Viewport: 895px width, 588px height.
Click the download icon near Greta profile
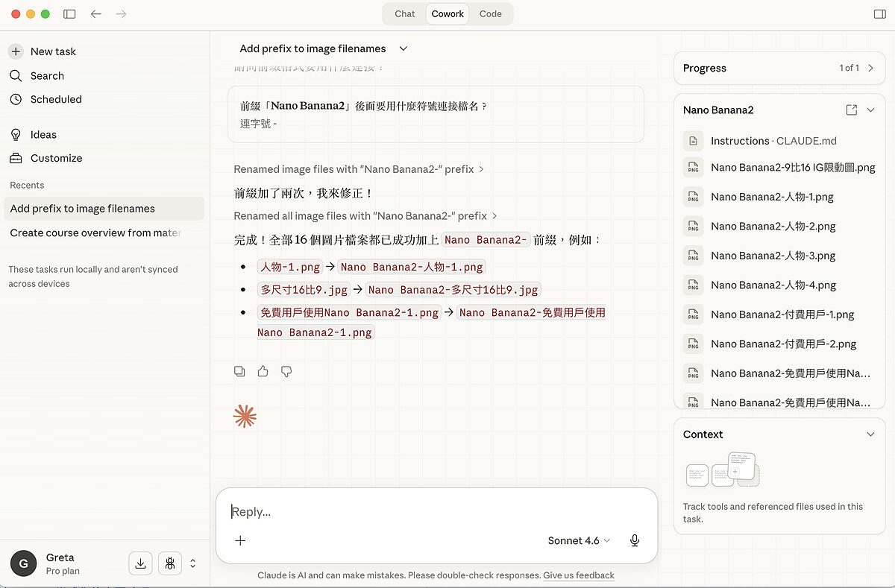pos(140,563)
